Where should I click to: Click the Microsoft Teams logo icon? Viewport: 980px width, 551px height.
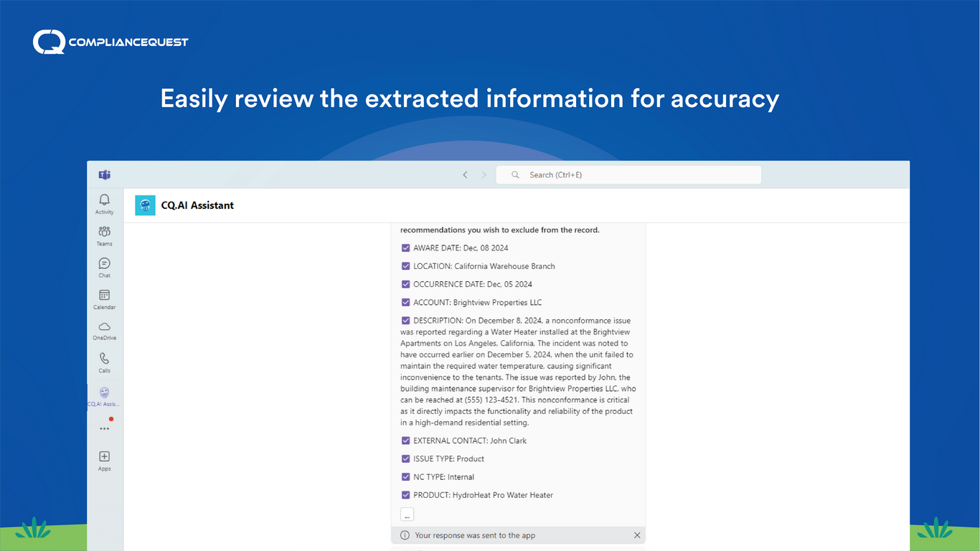105,175
